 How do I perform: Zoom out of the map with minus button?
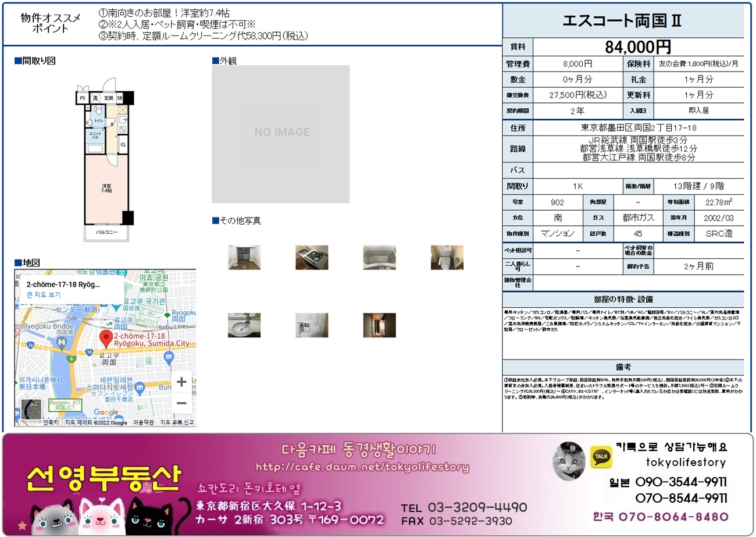point(181,403)
